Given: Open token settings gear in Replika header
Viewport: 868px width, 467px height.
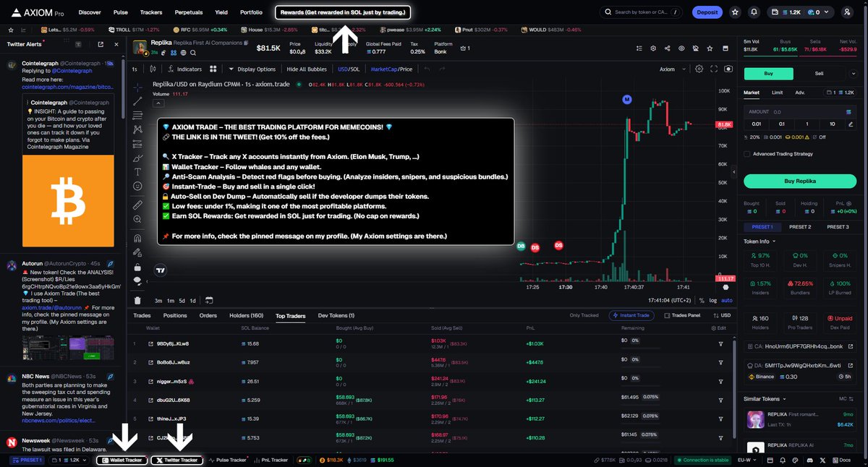Looking at the screenshot, I should click(x=653, y=48).
